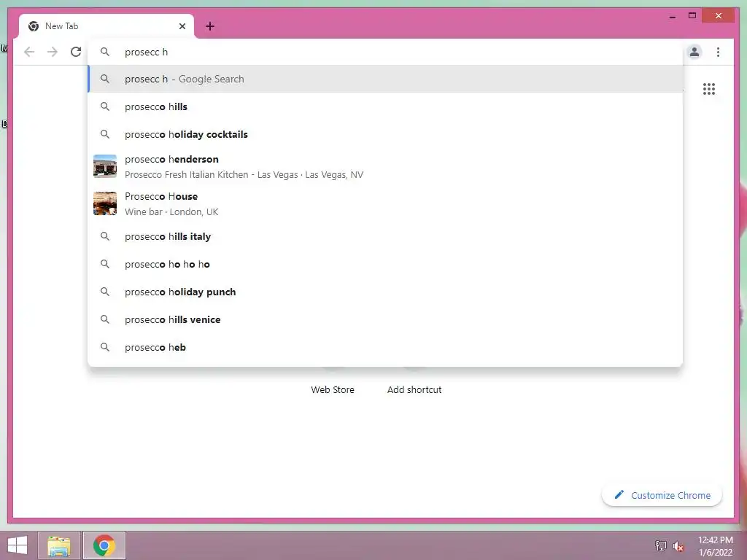Select 'prosecco ho ho ho' suggestion

(x=385, y=264)
